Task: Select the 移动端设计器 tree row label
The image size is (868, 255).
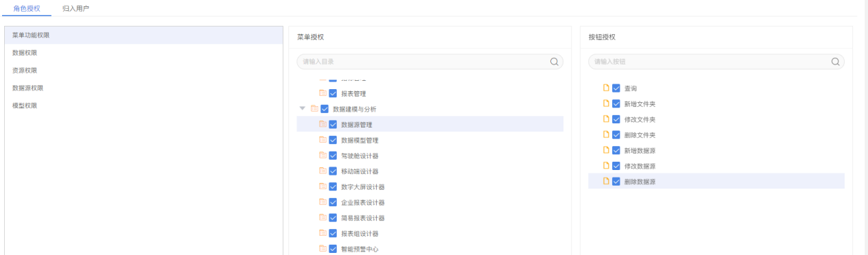Action: pos(360,171)
